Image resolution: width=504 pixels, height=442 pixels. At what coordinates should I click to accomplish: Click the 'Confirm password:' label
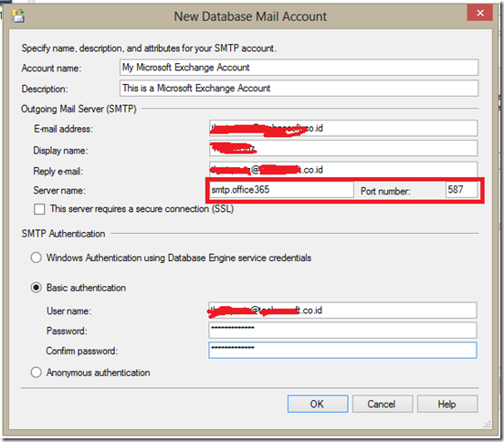[82, 351]
